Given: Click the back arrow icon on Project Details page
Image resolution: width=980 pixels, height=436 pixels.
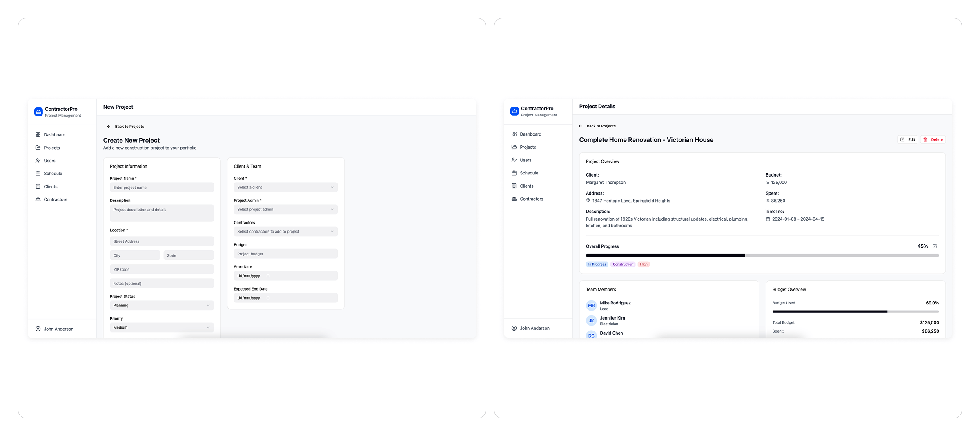Looking at the screenshot, I should [x=580, y=126].
